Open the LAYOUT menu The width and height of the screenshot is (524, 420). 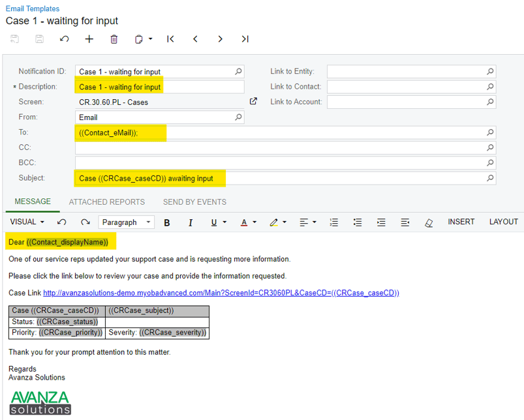tap(503, 222)
